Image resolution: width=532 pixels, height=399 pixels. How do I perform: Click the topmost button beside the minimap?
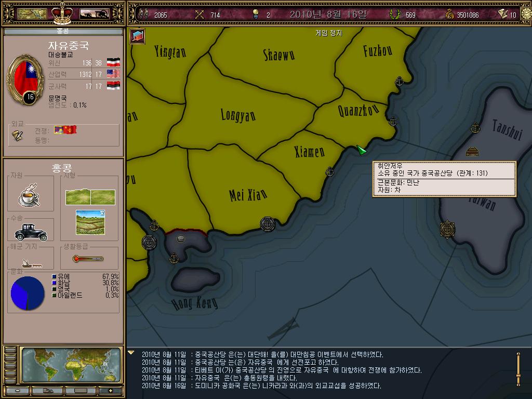pos(10,350)
